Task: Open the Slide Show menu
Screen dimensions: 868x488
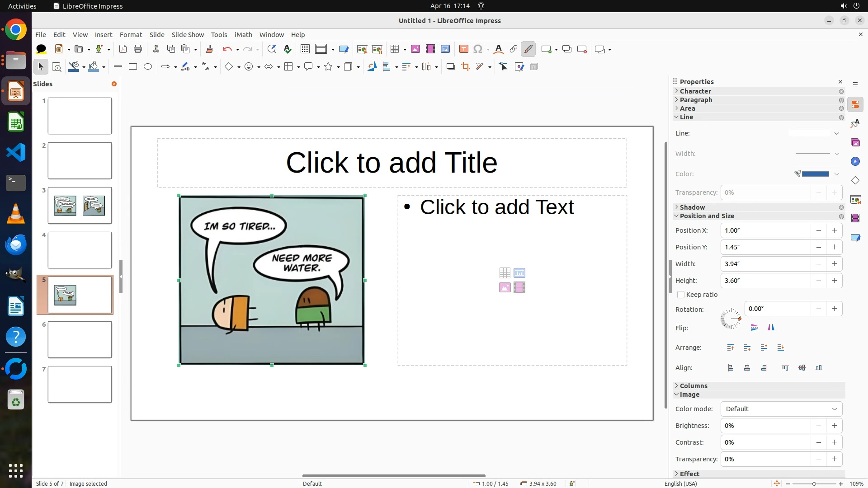Action: coord(188,35)
